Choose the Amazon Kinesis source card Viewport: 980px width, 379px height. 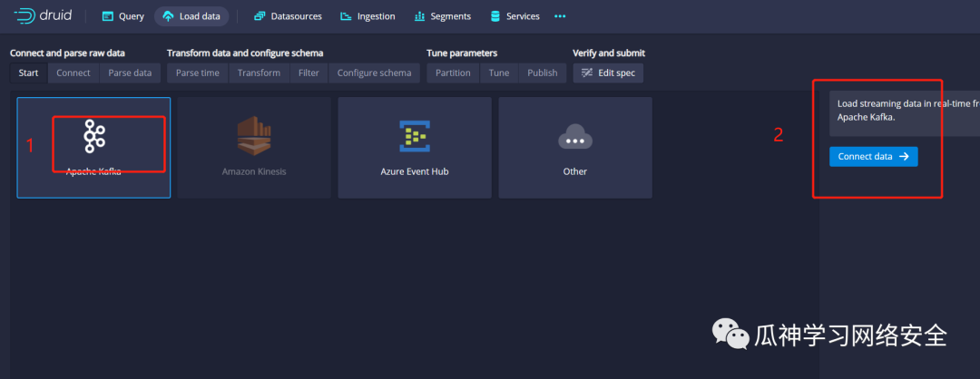click(254, 148)
